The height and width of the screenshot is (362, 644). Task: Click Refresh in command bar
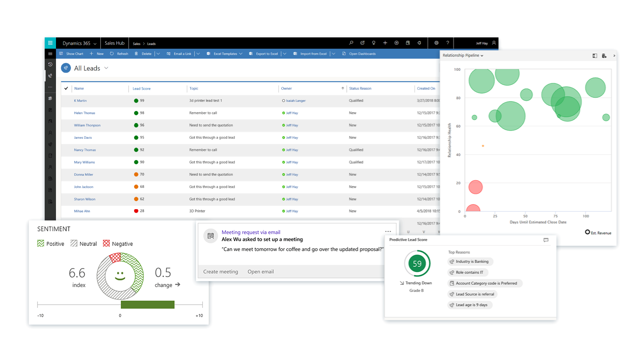(x=119, y=54)
